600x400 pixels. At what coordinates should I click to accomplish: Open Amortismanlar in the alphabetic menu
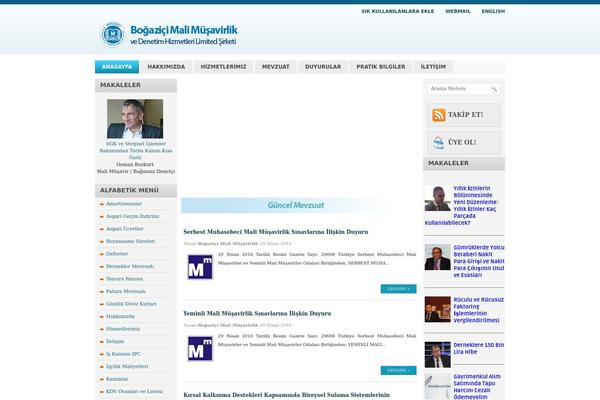click(x=124, y=204)
